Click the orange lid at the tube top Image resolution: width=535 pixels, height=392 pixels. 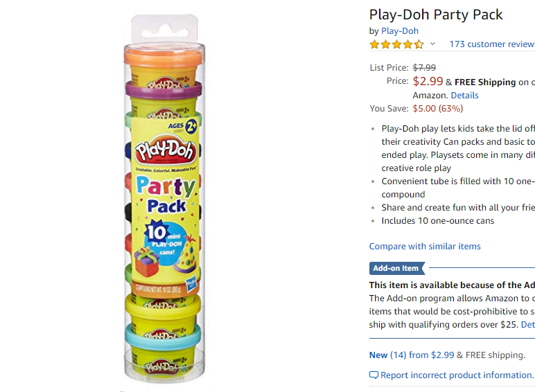(x=164, y=55)
